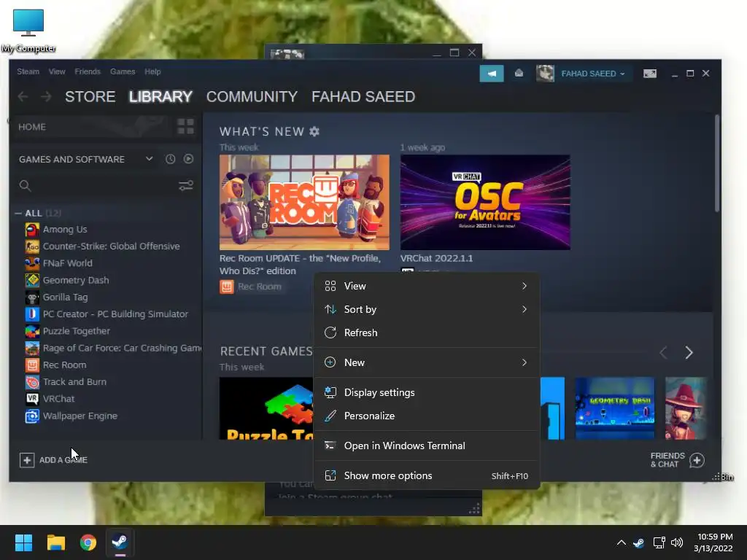Click the Rec Room icon under news
Screen dimensions: 747x560
(227, 287)
